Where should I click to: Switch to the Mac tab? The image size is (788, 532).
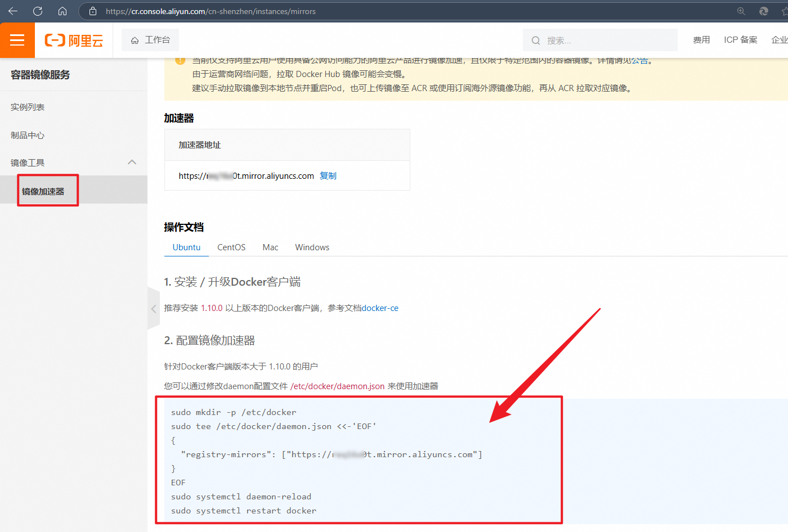[x=270, y=247]
